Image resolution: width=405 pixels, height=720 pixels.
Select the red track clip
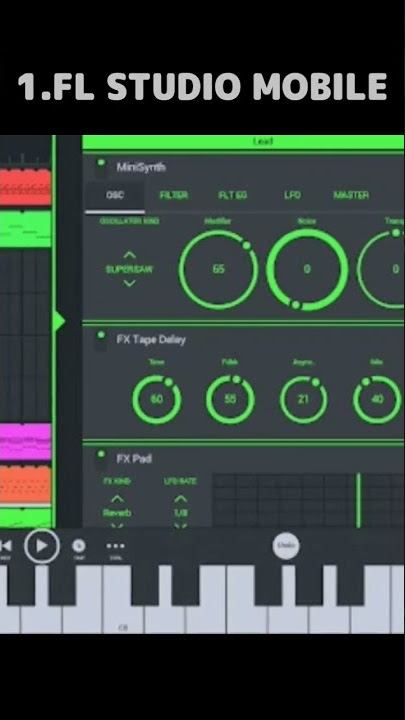click(25, 187)
